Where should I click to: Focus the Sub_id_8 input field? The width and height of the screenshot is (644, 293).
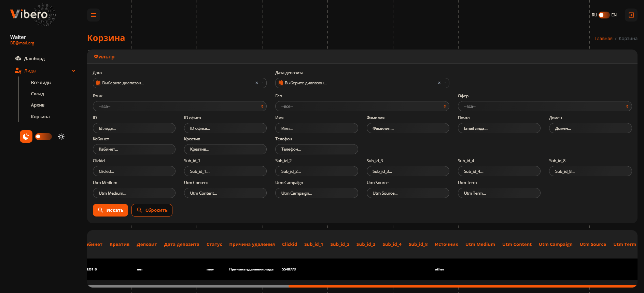(x=590, y=171)
